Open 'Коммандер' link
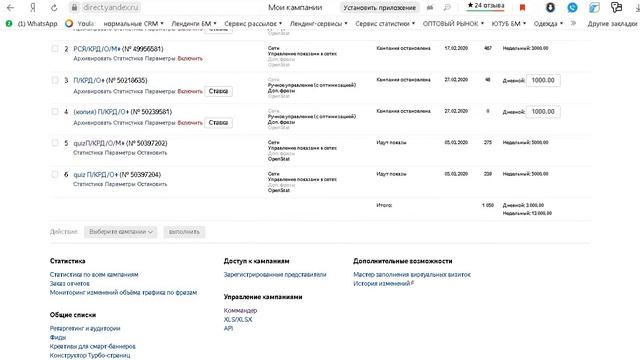Image resolution: width=640 pixels, height=360 pixels. click(240, 310)
